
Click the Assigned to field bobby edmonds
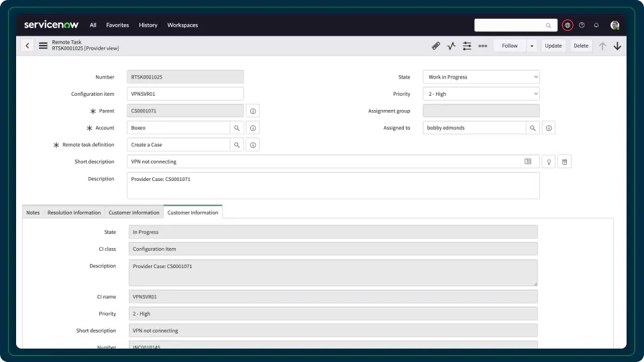point(474,128)
